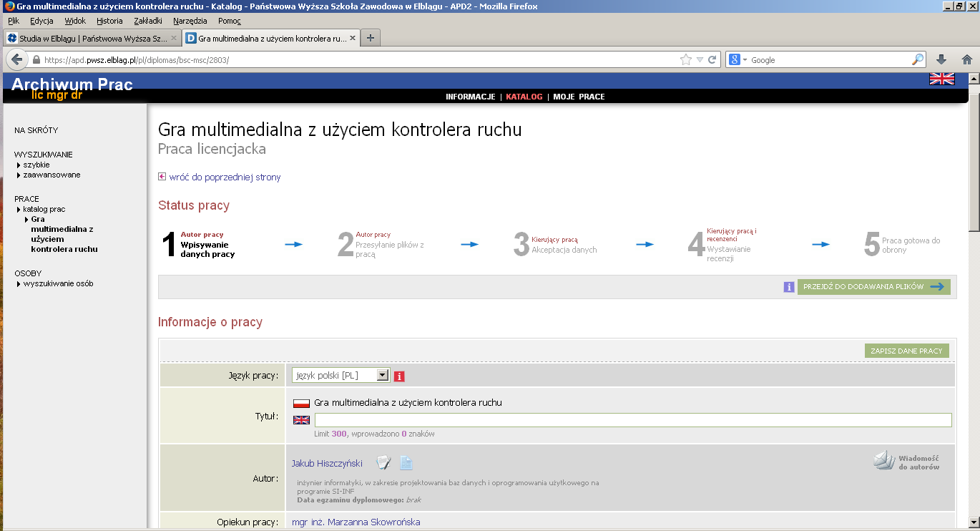Viewport: 980px width, 531px height.
Task: Click the NA SKRÓTY sidebar heading
Action: pos(36,130)
